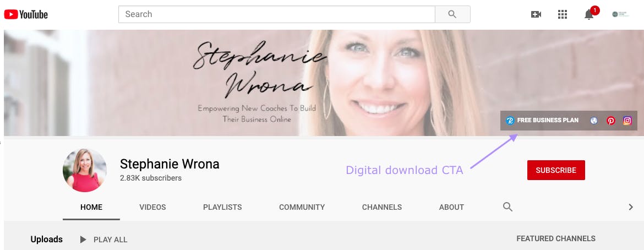
Task: Expand more tabs with right chevron
Action: point(631,207)
